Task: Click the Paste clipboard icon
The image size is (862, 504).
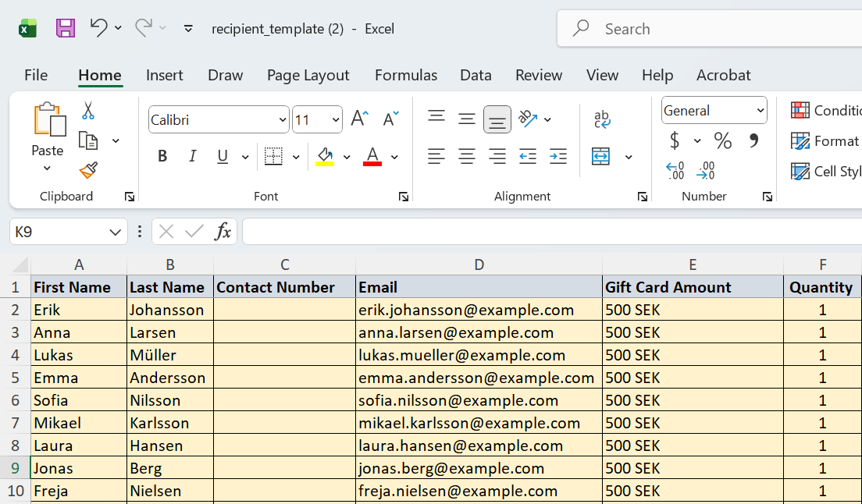Action: point(49,119)
